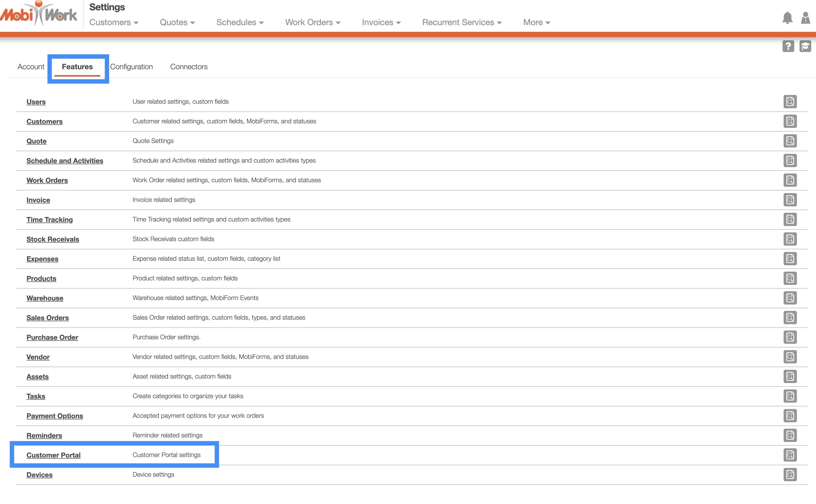Click the view icon in Customer Portal row

pyautogui.click(x=790, y=455)
